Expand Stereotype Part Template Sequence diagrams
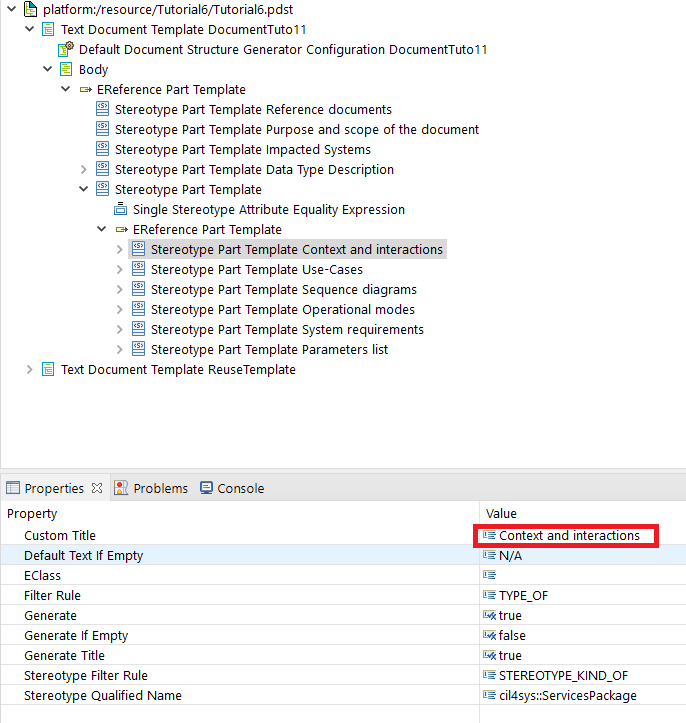This screenshot has height=723, width=686. 119,289
